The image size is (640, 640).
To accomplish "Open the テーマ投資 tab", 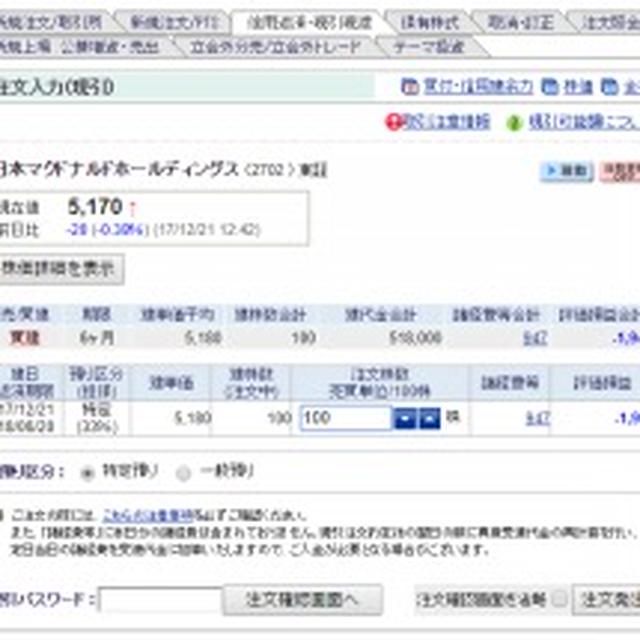I will (x=429, y=47).
